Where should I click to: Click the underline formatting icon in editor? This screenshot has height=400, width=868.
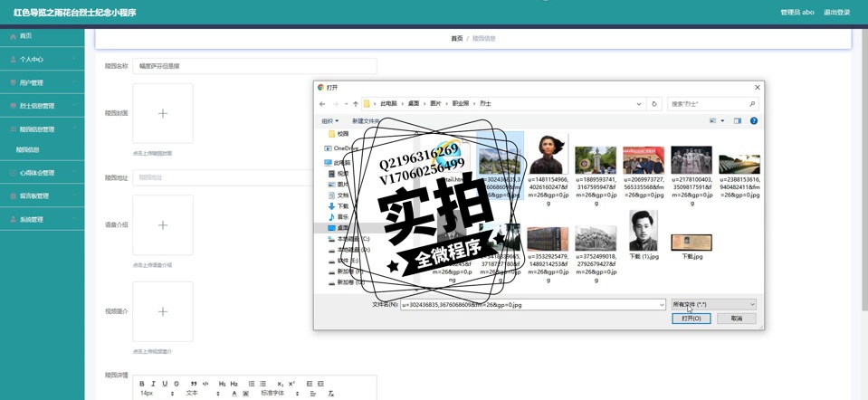pos(165,384)
